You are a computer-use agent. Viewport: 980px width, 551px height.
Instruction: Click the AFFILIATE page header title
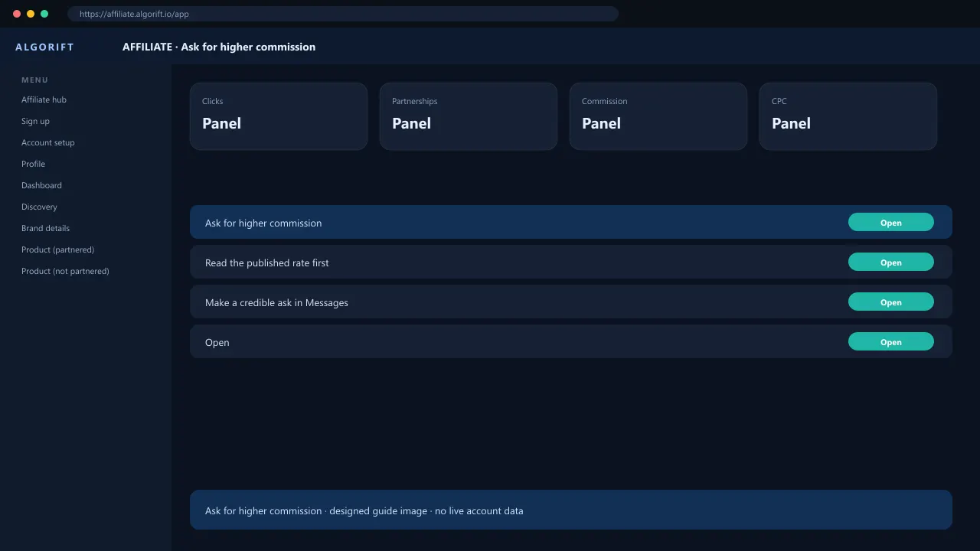coord(219,47)
